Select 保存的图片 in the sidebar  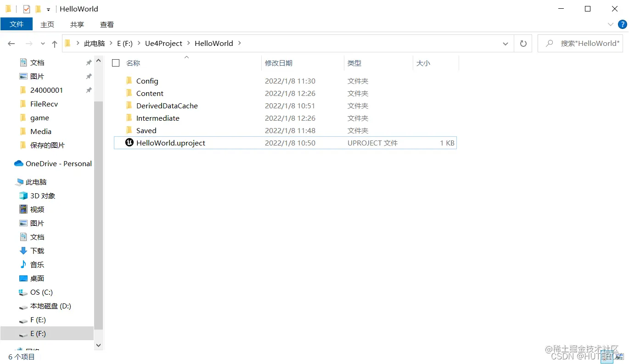tap(47, 145)
